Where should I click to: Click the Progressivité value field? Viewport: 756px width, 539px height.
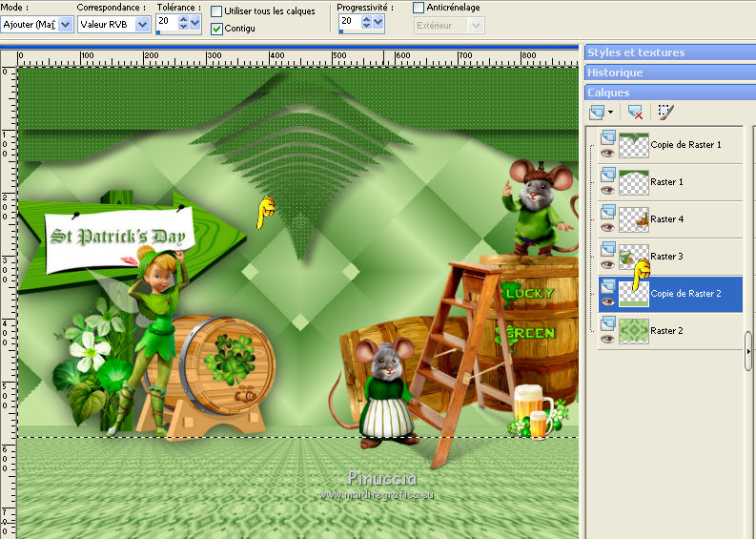tap(349, 22)
